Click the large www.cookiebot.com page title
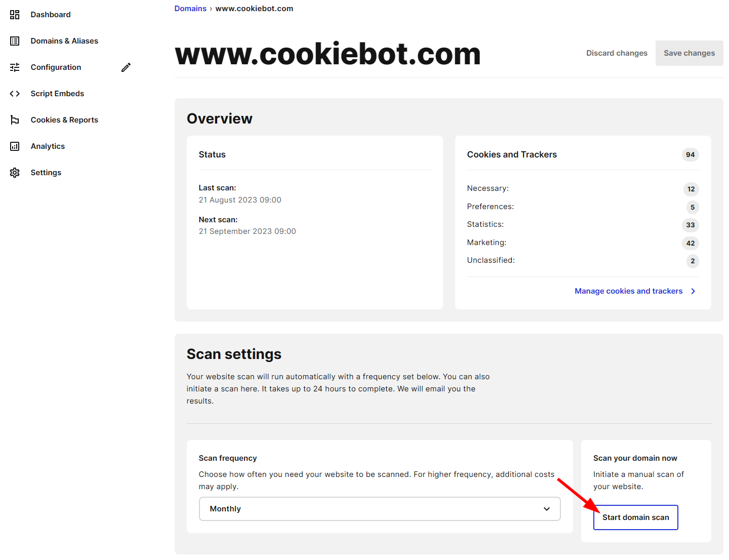The height and width of the screenshot is (560, 729). click(x=328, y=54)
